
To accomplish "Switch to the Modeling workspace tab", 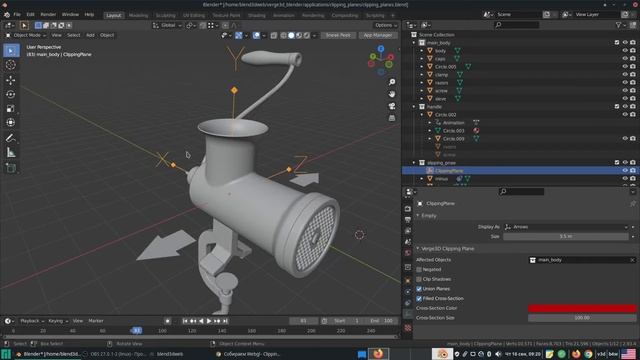I will click(138, 16).
